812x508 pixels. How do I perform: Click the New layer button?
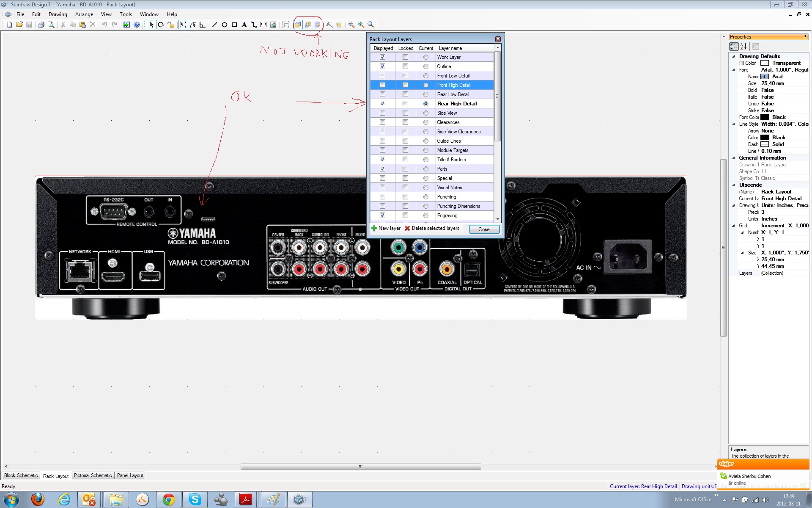point(386,228)
